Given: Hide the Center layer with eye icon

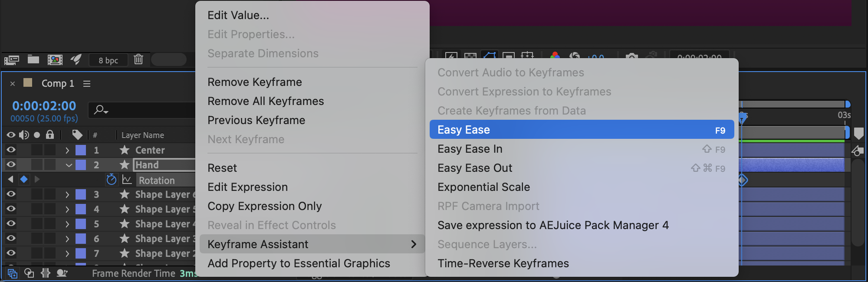Looking at the screenshot, I should (x=11, y=150).
